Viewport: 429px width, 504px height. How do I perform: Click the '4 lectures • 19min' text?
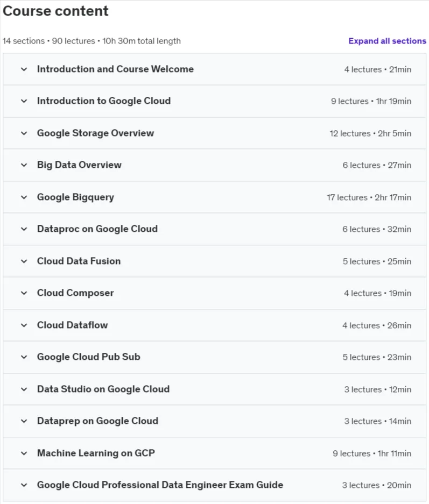pyautogui.click(x=377, y=293)
